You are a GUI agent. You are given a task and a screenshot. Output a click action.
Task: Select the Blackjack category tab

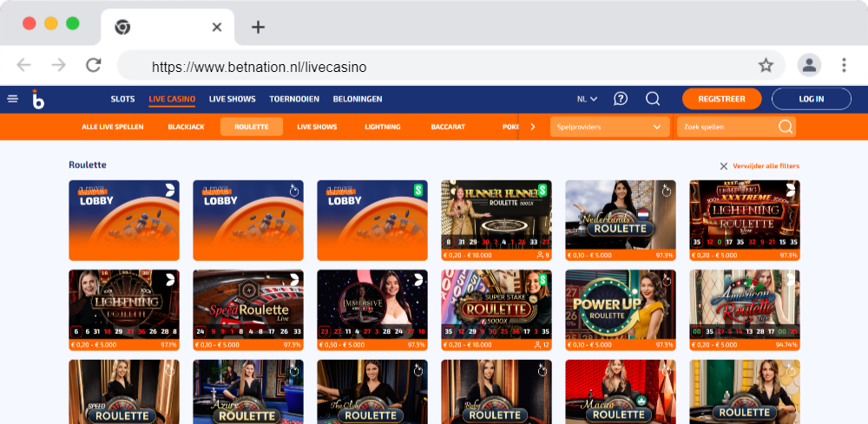point(186,127)
